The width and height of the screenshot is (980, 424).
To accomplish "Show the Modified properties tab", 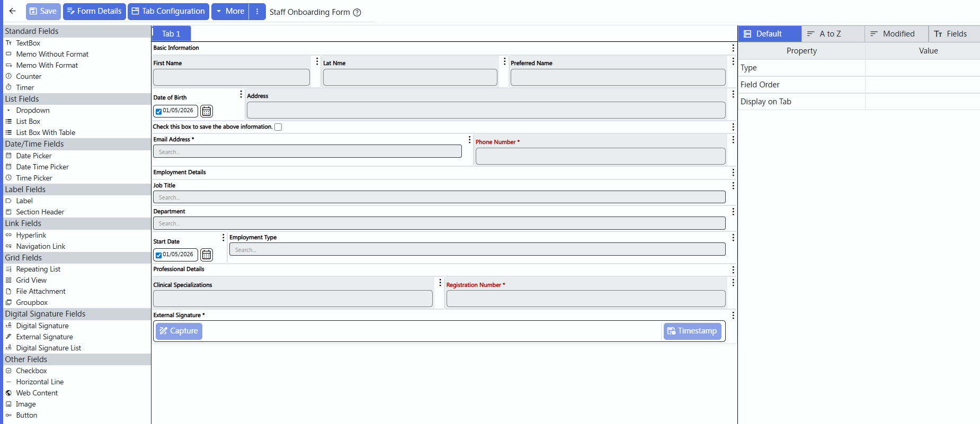I will pyautogui.click(x=897, y=34).
